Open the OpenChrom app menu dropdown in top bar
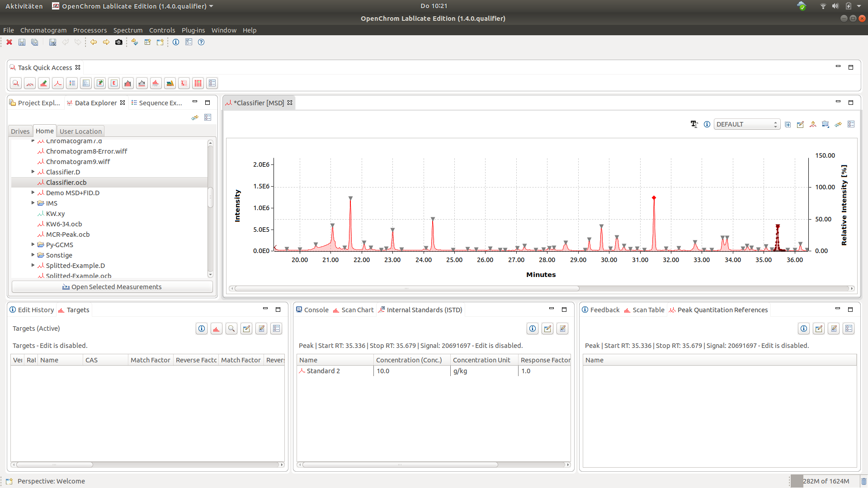The height and width of the screenshot is (488, 868). (211, 6)
